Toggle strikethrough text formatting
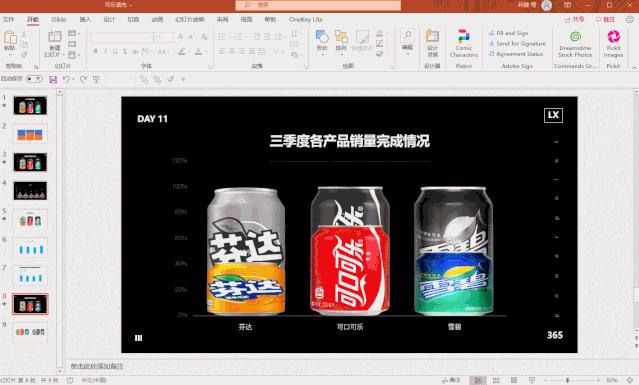639x385 pixels. (134, 51)
